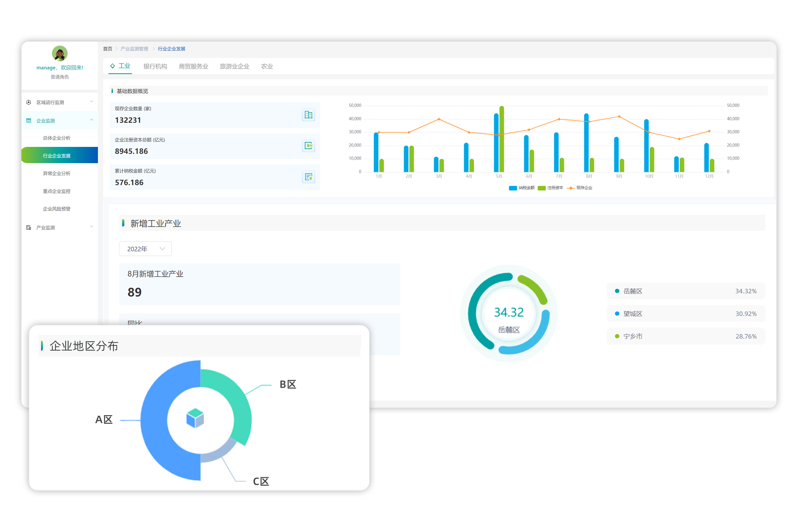Click the cube icon in 企业地区分布 chart

(x=195, y=418)
